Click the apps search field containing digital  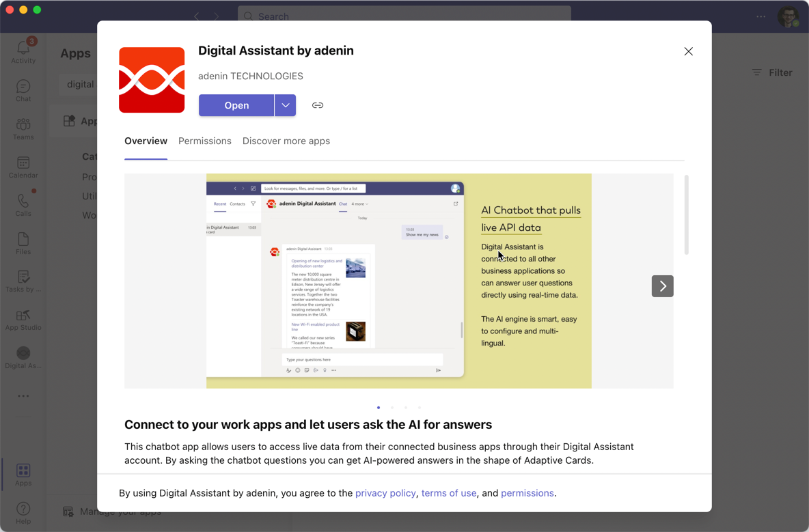[x=80, y=85]
